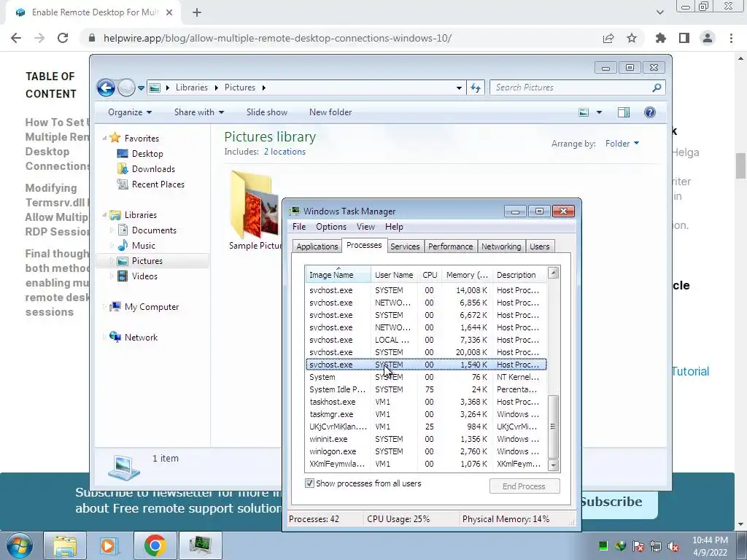
Task: Open Windows Explorer from the taskbar
Action: (65, 545)
